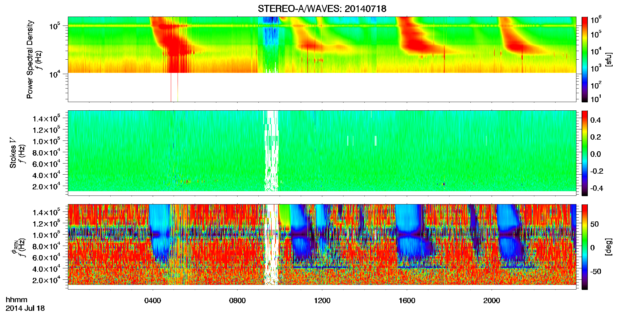644x332 pixels.
Task: Click the φRTN degree color bar
Action: [x=585, y=247]
